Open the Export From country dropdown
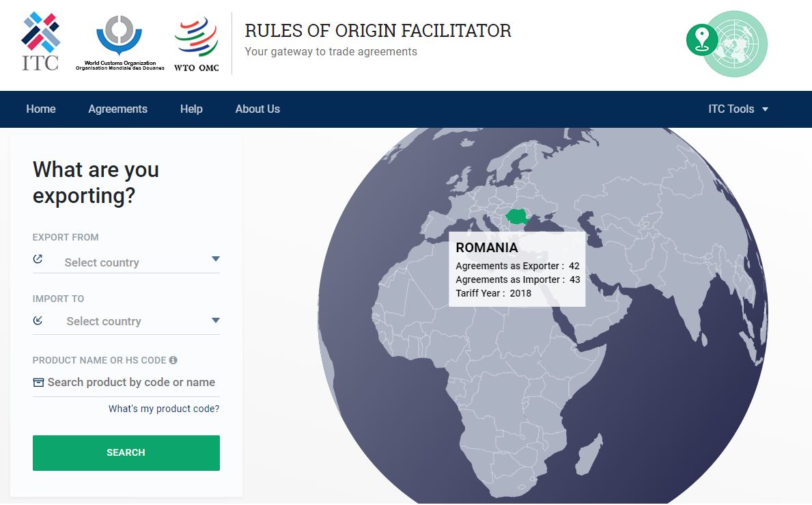The height and width of the screenshot is (505, 812). (137, 262)
